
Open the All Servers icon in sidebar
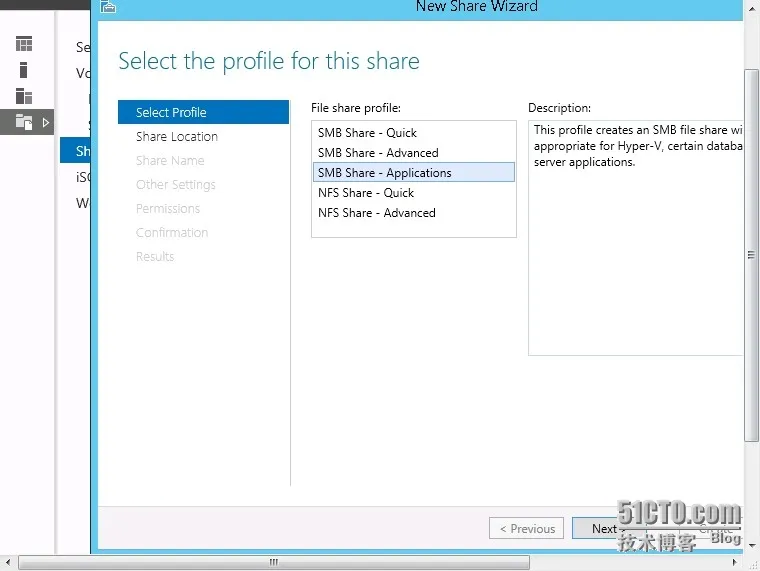coord(24,96)
